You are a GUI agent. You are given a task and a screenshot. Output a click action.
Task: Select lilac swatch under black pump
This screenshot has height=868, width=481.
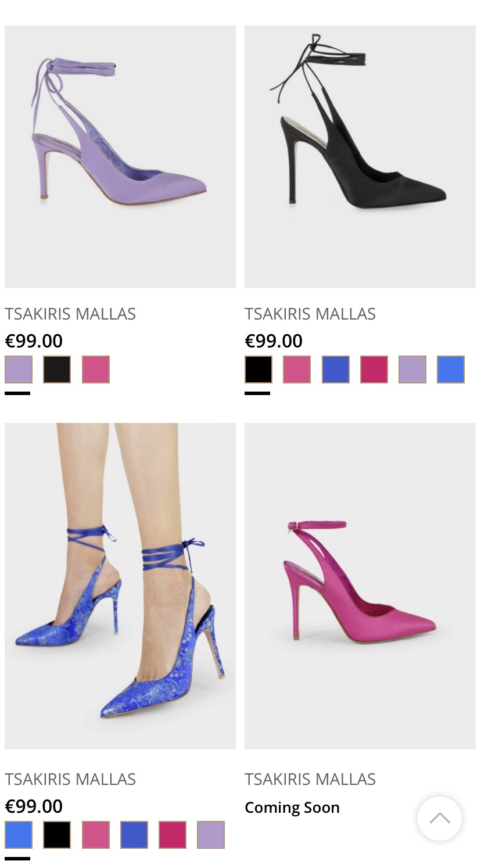[412, 370]
